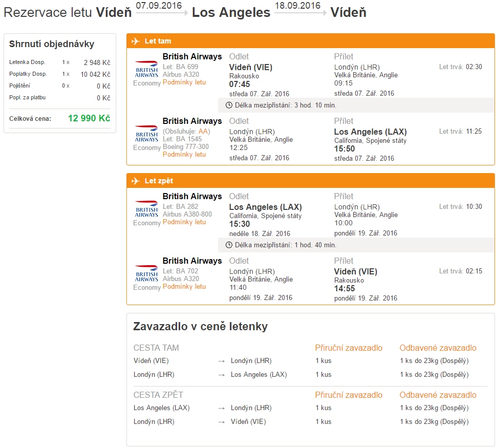
Task: Click departure time 07:45 from Vídeň
Action: [240, 84]
